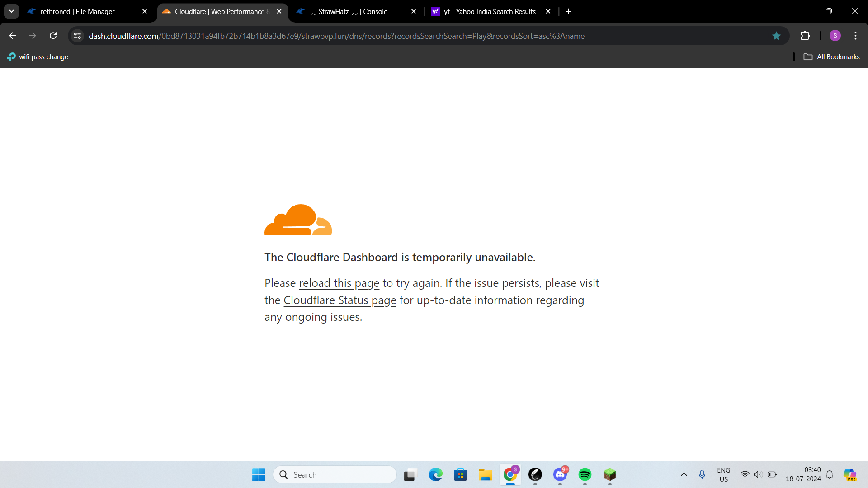Click the browser reload button
The width and height of the screenshot is (868, 488).
[x=53, y=36]
